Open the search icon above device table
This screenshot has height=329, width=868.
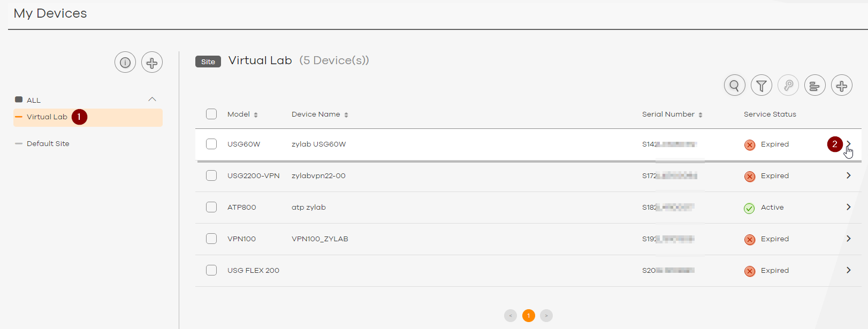pos(734,86)
